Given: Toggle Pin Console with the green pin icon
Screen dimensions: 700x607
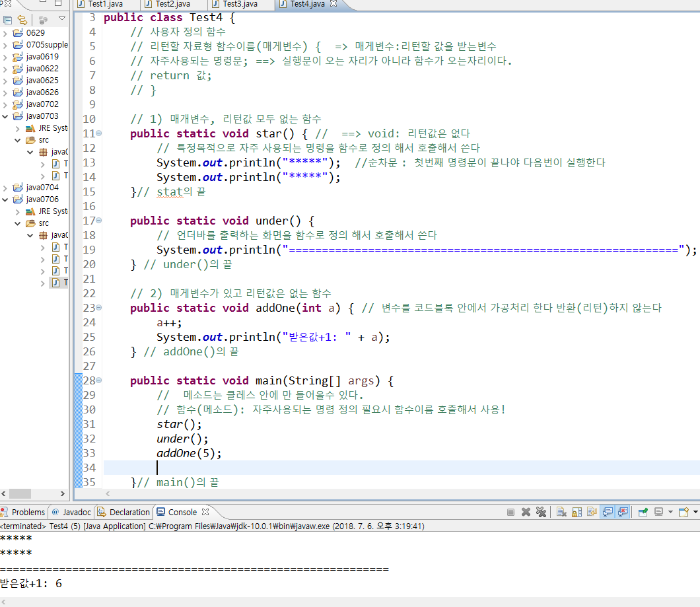Looking at the screenshot, I should coord(643,513).
